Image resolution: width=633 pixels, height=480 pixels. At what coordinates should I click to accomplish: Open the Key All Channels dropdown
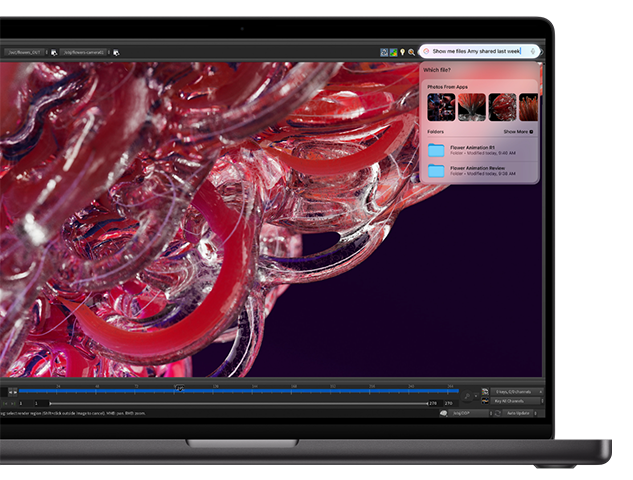(x=516, y=401)
